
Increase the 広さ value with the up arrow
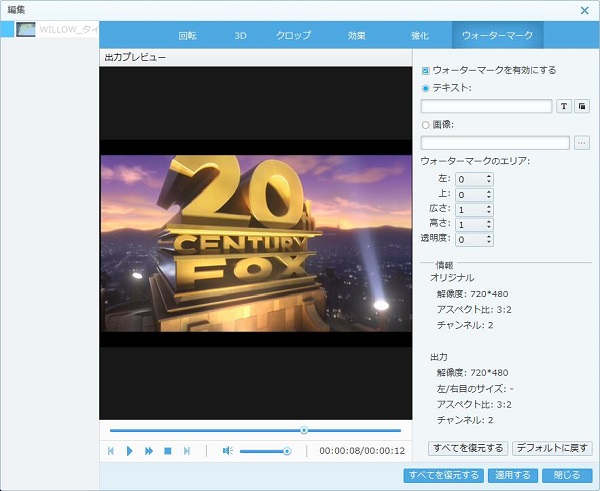click(x=489, y=207)
